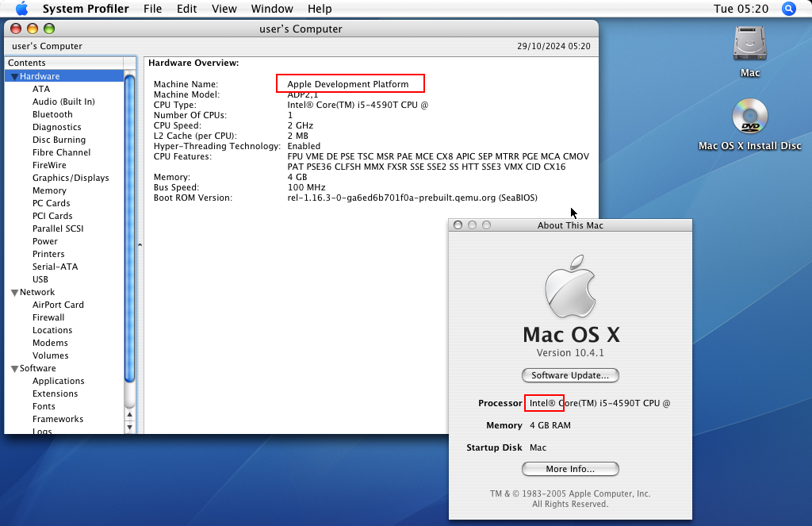Viewport: 812px width, 526px height.
Task: Click the sidebar scrollbar down arrow
Action: (129, 428)
